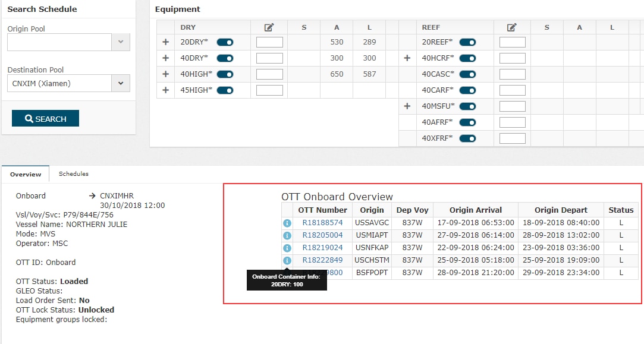This screenshot has width=644, height=344.
Task: Click info icon for R18222849 row
Action: tap(287, 260)
